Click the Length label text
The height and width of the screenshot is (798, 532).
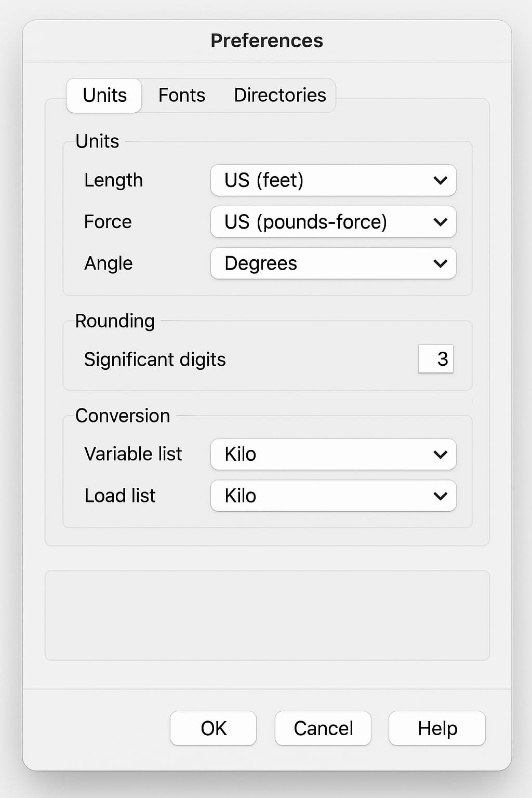(113, 180)
